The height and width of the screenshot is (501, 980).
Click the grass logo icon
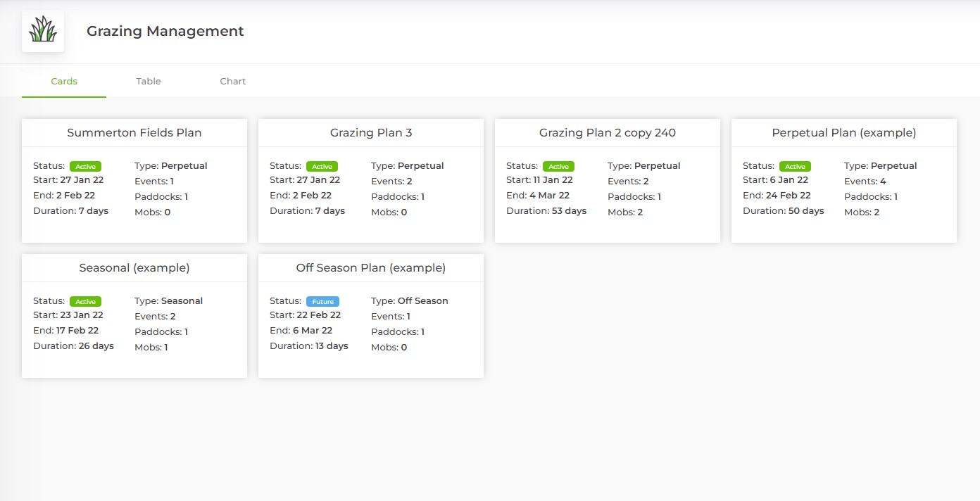pyautogui.click(x=43, y=31)
